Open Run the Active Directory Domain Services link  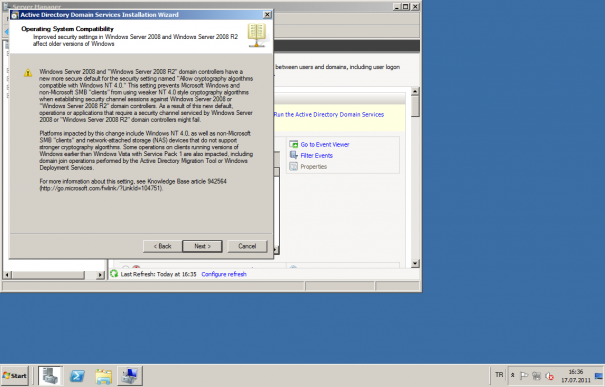pos(329,115)
